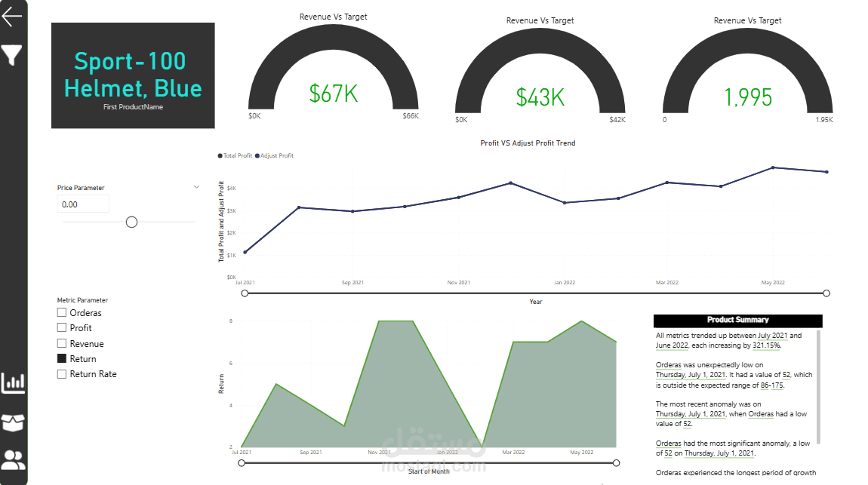Click the 1,995 gauge value
Screen dimensions: 868x485
[x=748, y=97]
